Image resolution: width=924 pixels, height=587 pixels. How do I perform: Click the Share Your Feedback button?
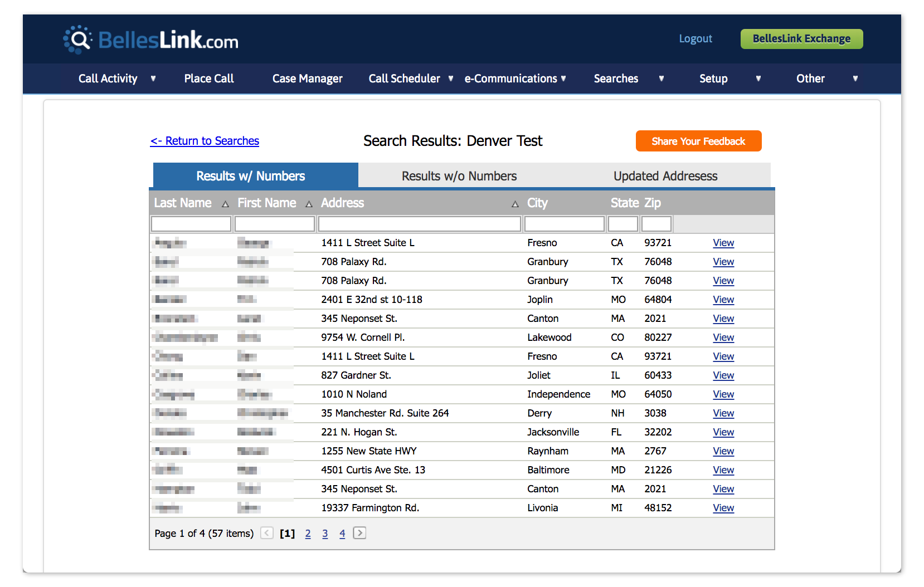698,141
